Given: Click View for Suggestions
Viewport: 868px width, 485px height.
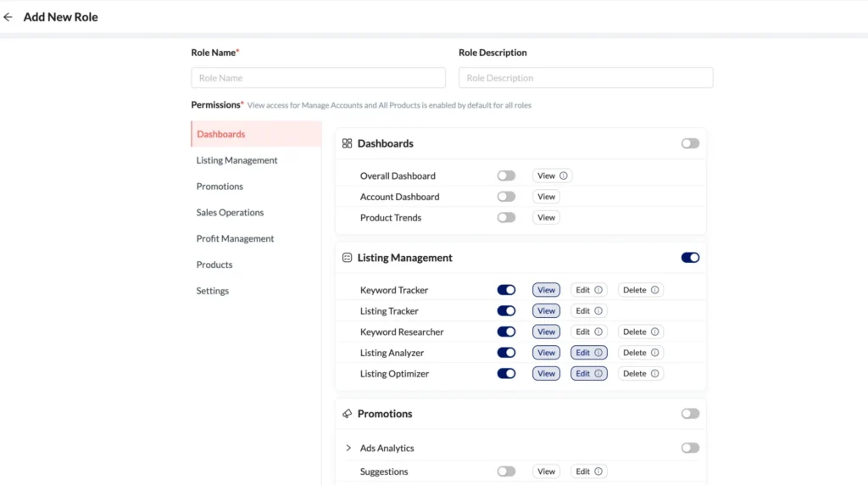Looking at the screenshot, I should (x=546, y=471).
